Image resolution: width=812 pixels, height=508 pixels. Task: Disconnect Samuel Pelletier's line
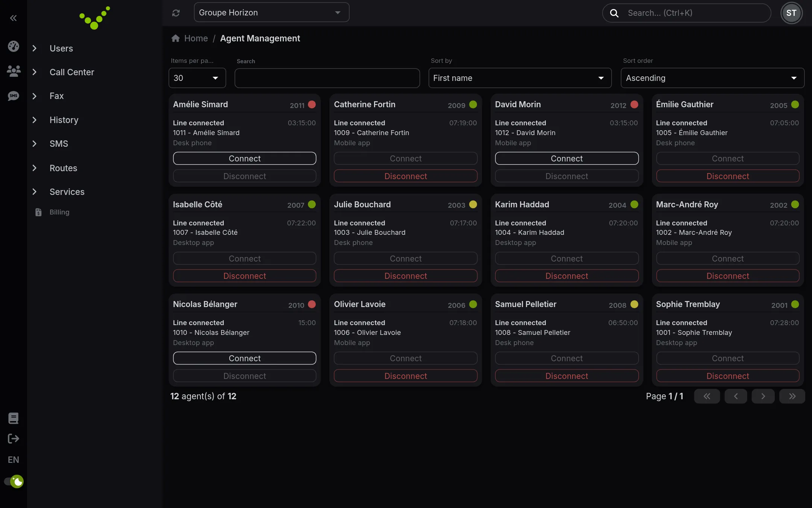567,376
